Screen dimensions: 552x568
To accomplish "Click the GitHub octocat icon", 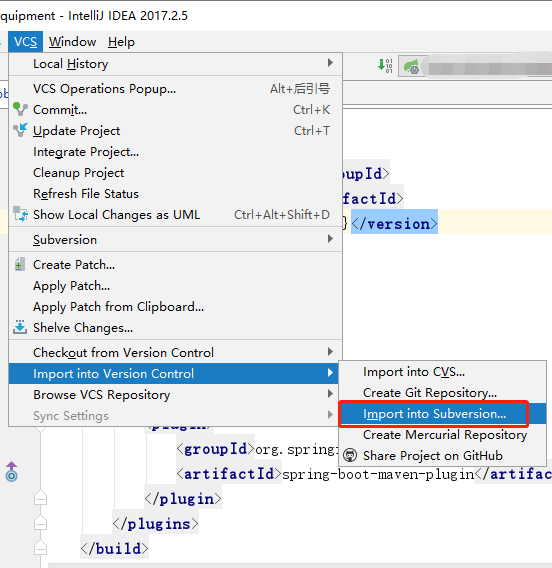I will tap(350, 455).
